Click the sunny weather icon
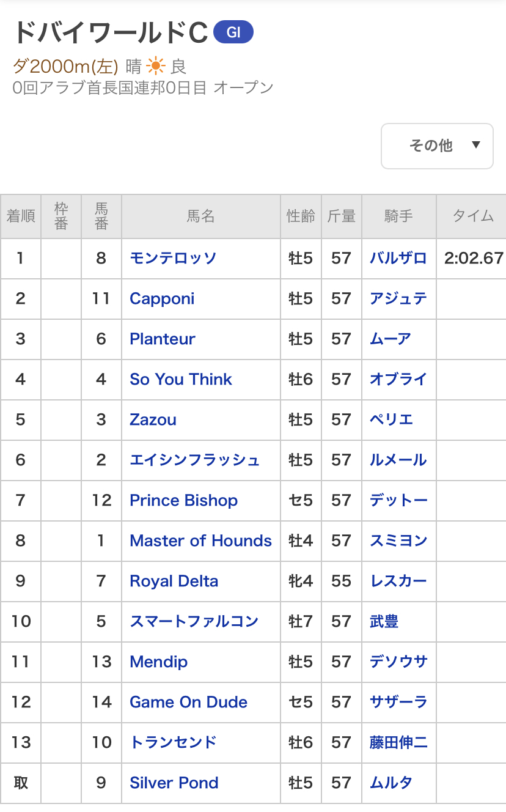Screen dimensions: 506x812 point(156,66)
